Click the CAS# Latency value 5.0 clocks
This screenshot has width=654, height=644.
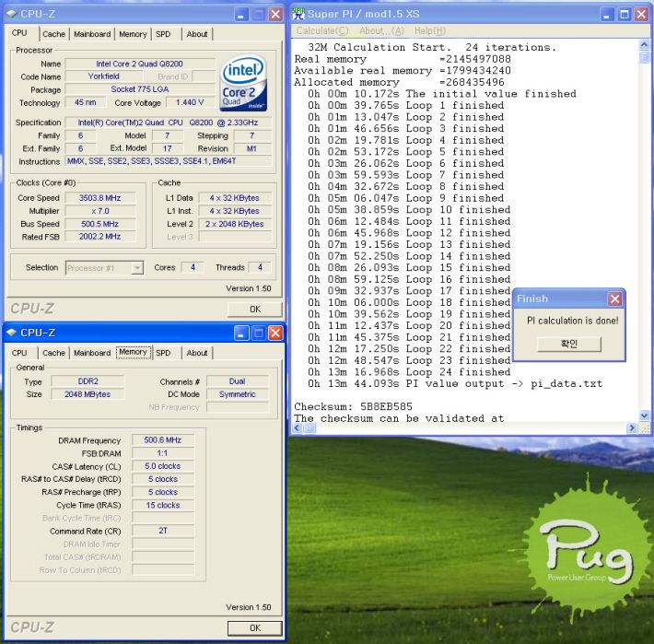pos(163,466)
